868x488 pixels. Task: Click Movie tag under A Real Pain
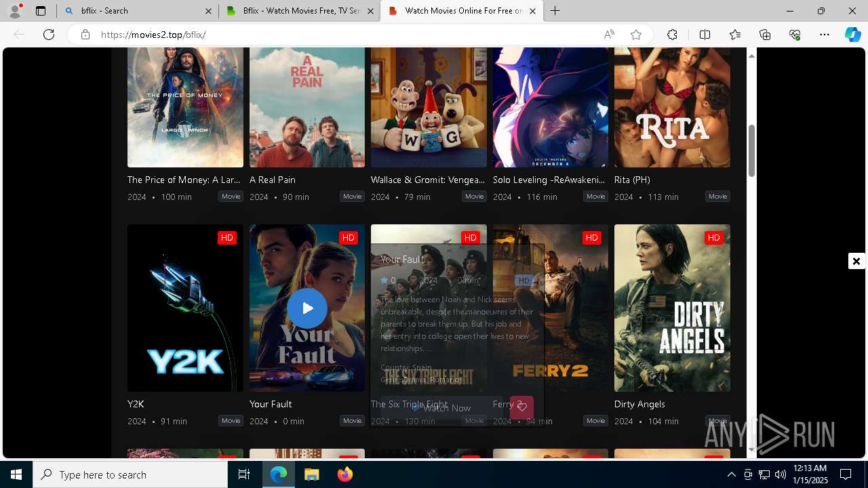coord(353,197)
